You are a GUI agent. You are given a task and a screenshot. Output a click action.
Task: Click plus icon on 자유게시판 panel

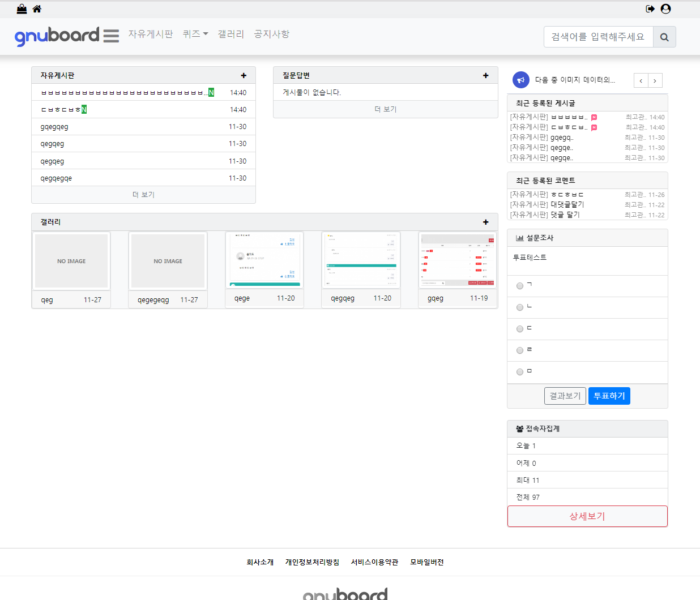tap(244, 75)
